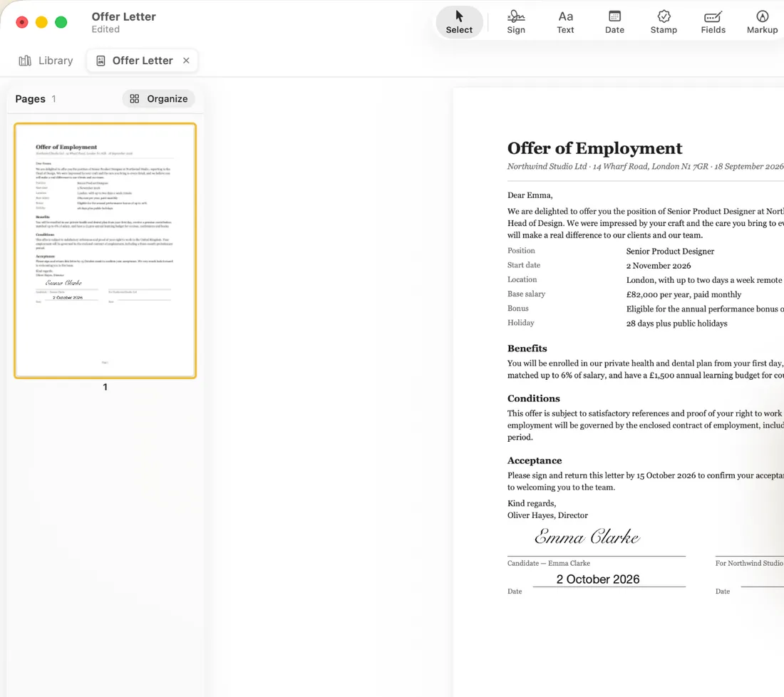784x697 pixels.
Task: Activate the Select cursor tool
Action: tap(459, 23)
